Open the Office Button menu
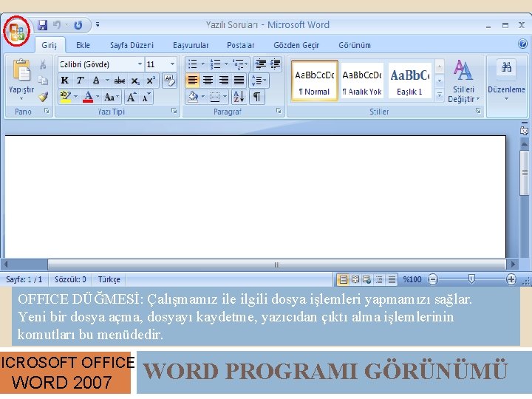The width and height of the screenshot is (532, 399). (x=16, y=31)
